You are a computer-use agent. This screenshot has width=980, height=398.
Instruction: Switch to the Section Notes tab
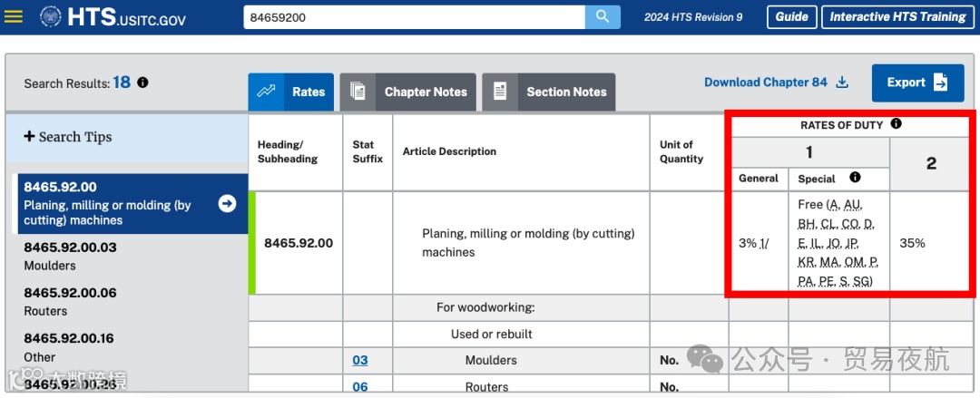pyautogui.click(x=548, y=92)
